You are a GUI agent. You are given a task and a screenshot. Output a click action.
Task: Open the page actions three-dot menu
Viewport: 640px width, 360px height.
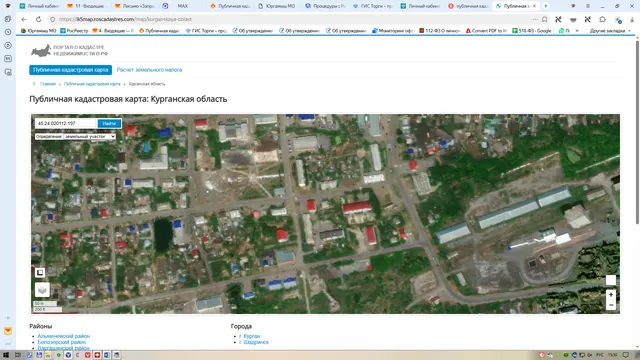(x=535, y=19)
